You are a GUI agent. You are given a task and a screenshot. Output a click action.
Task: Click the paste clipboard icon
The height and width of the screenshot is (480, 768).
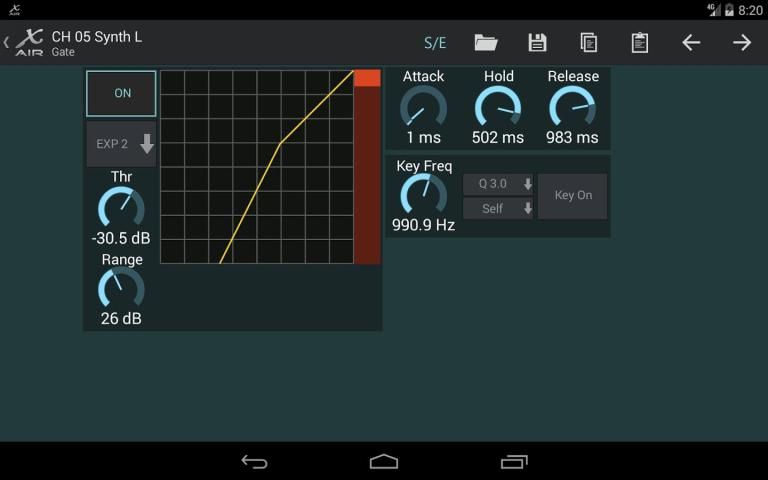[640, 42]
